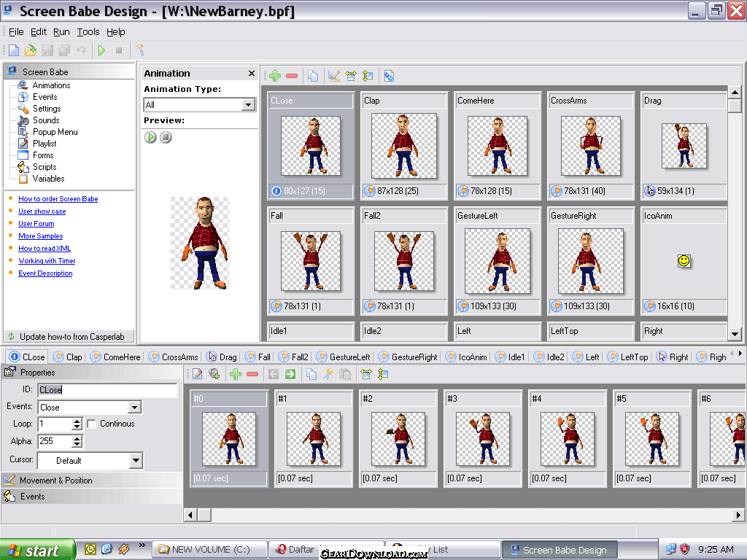
Task: Click the green add frame icon in frames toolbar
Action: click(235, 374)
